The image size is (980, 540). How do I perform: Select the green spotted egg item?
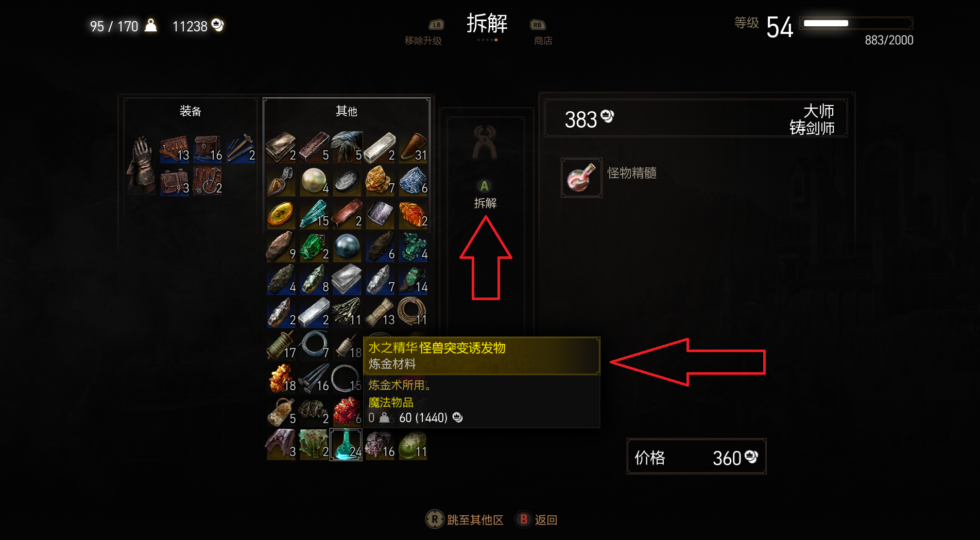pos(412,444)
